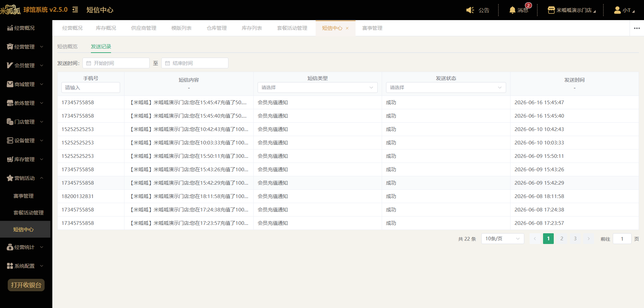Screen dimensions: 644x308
Task: Focus the 手机号 search input field
Action: click(x=91, y=87)
